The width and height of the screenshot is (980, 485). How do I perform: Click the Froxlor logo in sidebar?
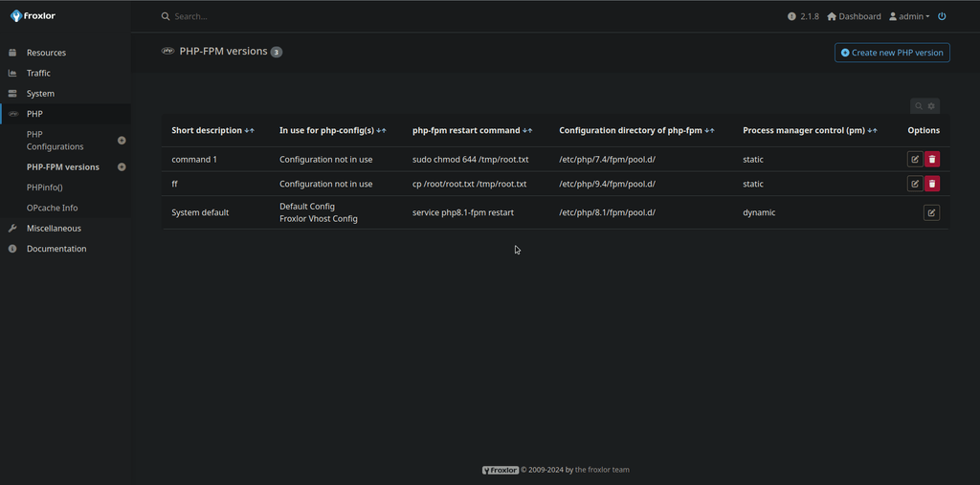pos(33,16)
